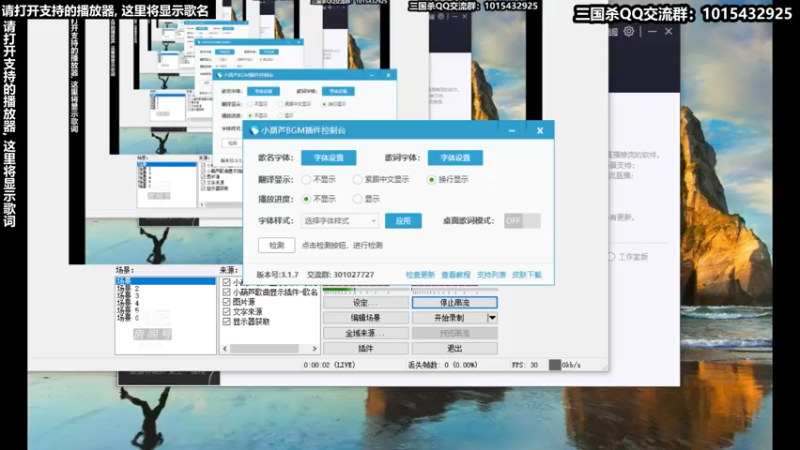Select 紧跟中文显示 translation option
Image resolution: width=800 pixels, height=450 pixels.
point(358,180)
